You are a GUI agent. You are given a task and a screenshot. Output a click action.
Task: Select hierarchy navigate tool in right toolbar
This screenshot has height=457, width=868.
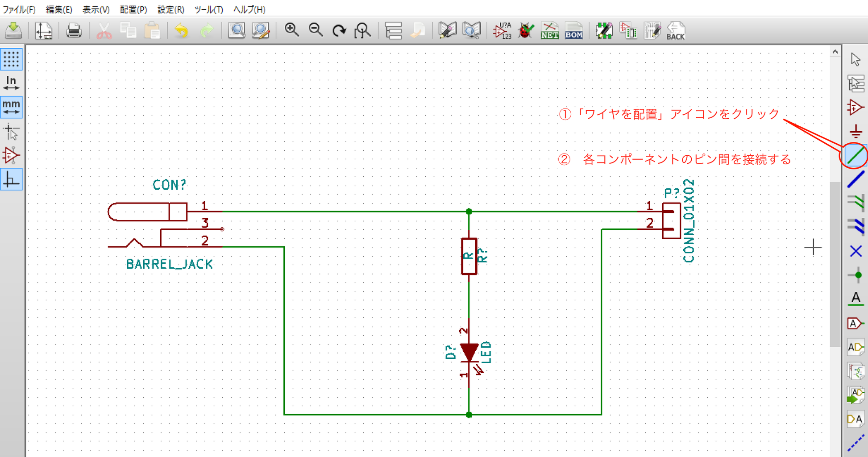pos(856,83)
